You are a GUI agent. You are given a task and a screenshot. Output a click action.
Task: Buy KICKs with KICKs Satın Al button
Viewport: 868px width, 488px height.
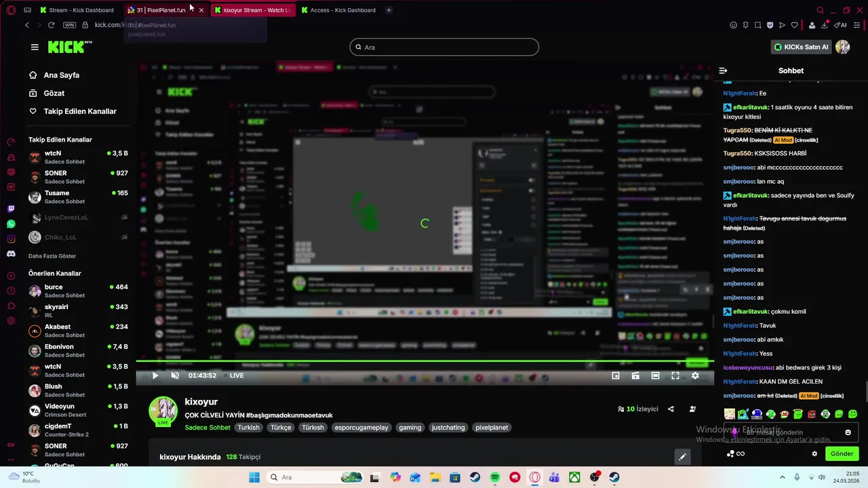[x=801, y=47]
